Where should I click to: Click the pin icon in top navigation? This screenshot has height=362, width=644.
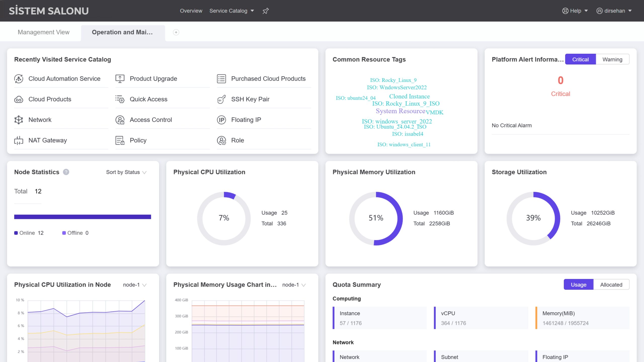coord(265,11)
